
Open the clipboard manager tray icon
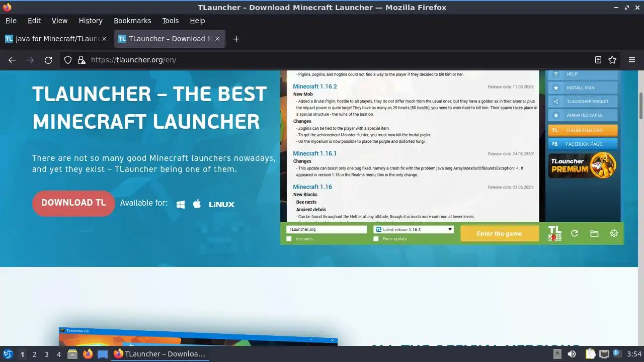590,354
